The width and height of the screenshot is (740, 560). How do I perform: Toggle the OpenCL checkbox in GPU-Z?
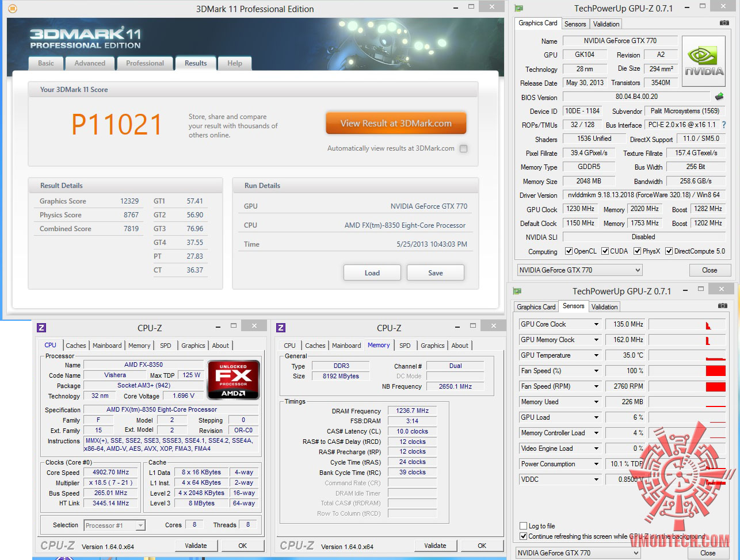click(569, 251)
